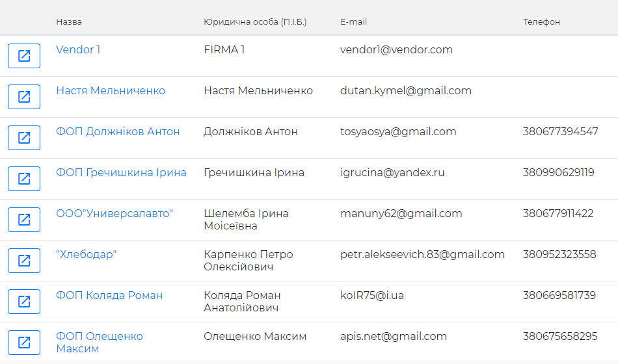Screen dimensions: 618x364
Task: Select the ФОП Олещенко Максим link
Action: click(100, 343)
